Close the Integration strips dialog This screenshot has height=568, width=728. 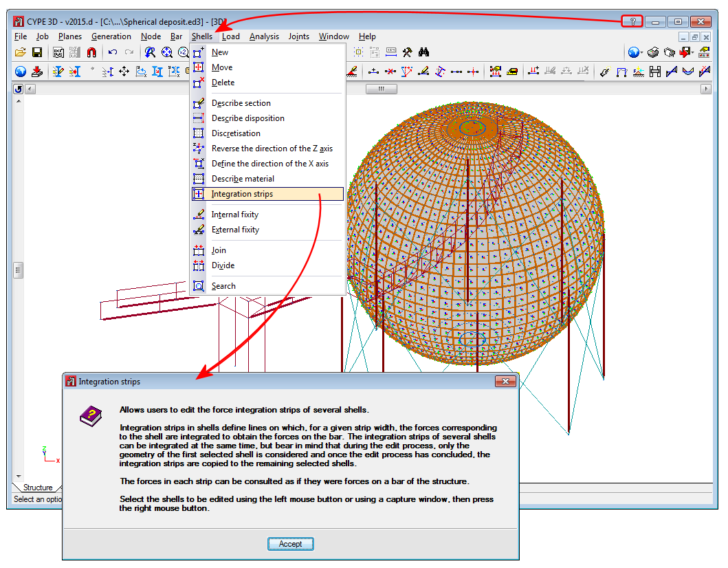tap(505, 381)
